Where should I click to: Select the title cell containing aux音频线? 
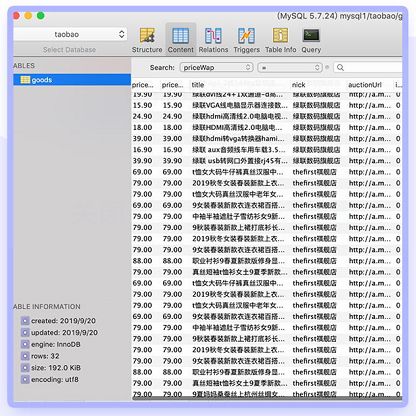240,150
